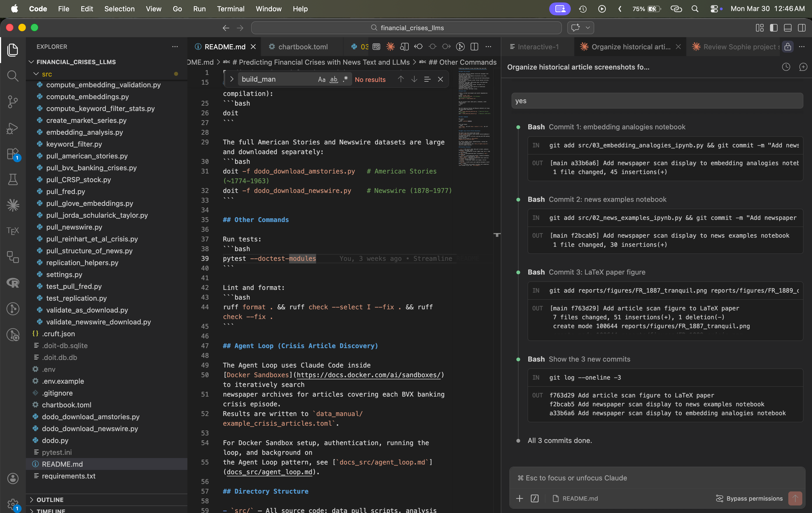The image size is (812, 513).
Task: Click Other Commands breadcrumb
Action: tap(463, 62)
